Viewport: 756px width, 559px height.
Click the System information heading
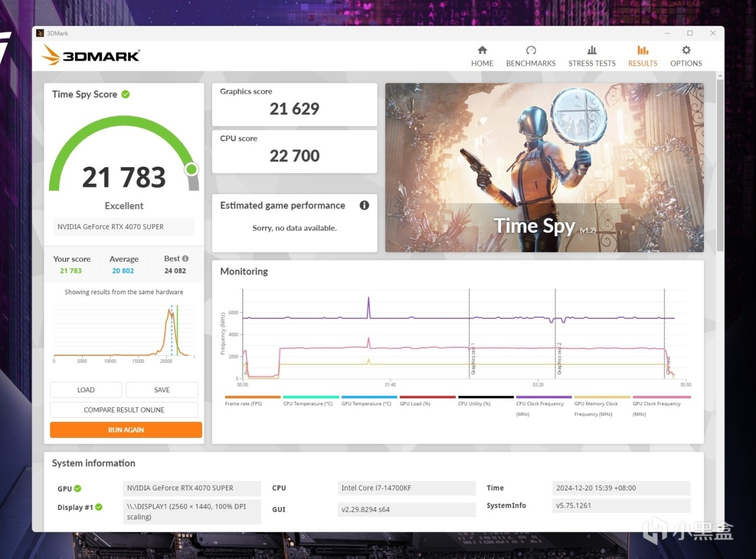(93, 463)
